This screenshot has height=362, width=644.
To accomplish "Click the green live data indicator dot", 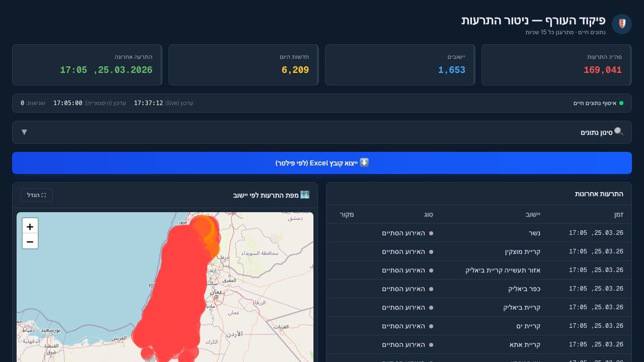I will tap(622, 103).
